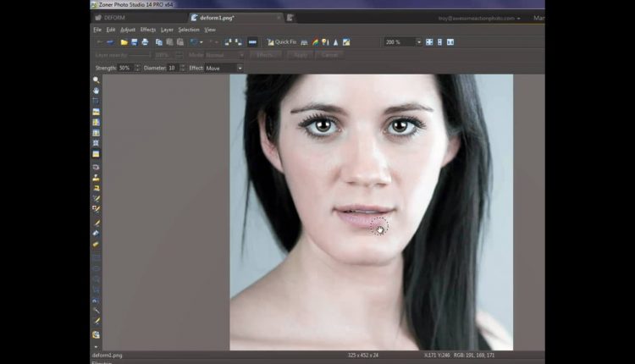Open the rainbow color enhance icon
The image size is (635, 364).
tap(315, 42)
